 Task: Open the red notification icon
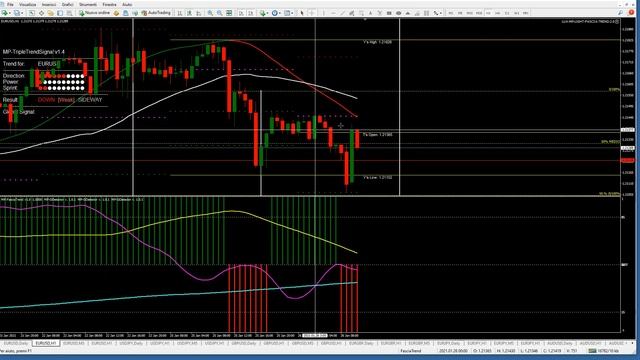pyautogui.click(x=631, y=13)
